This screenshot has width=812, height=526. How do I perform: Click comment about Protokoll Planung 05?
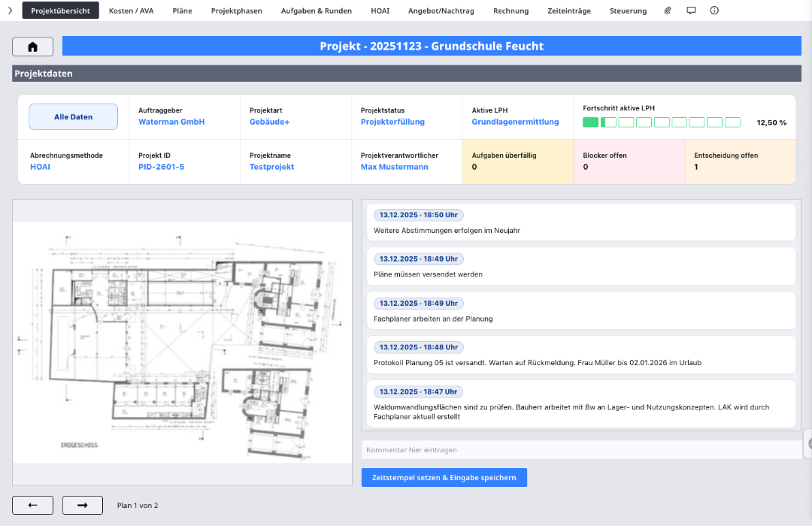click(x=538, y=363)
